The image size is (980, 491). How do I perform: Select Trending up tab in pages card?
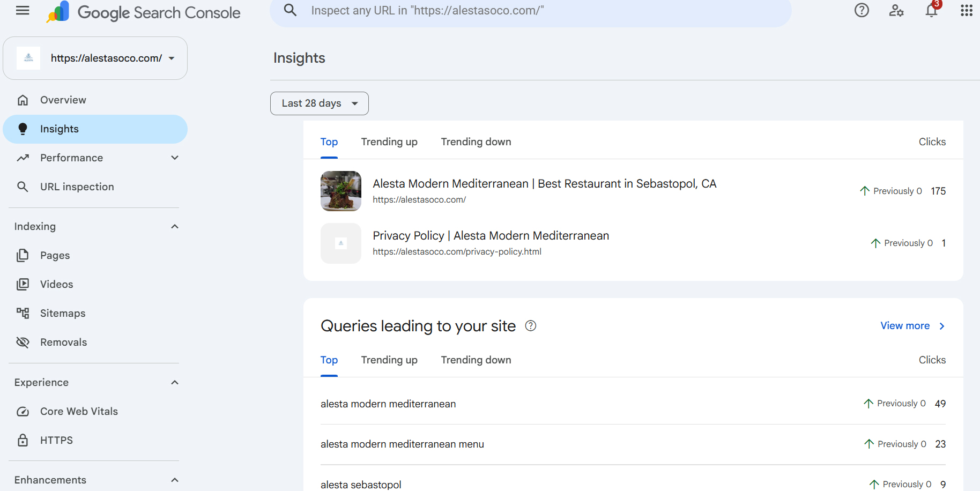389,142
